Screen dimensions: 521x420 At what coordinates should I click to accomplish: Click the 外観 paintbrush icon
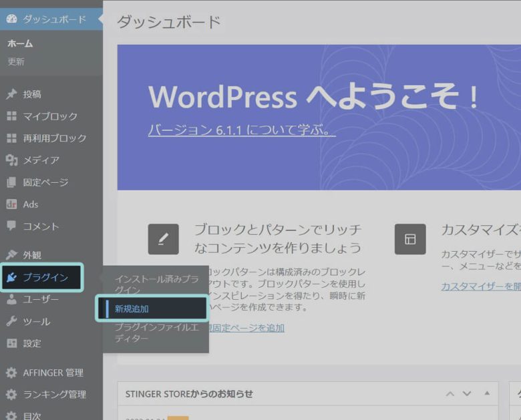pos(11,255)
